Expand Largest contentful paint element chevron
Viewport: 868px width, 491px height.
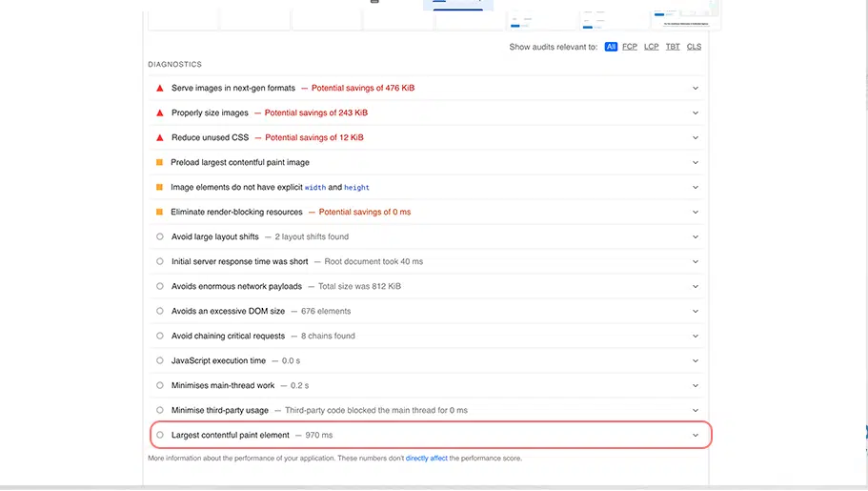click(x=696, y=435)
